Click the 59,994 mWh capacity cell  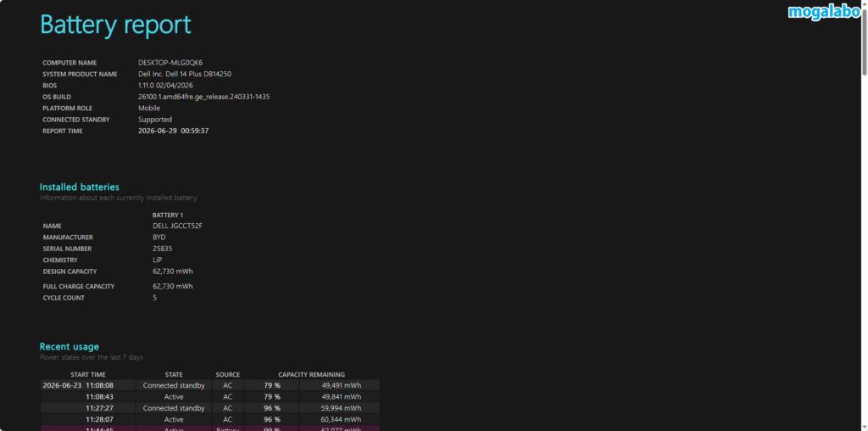pos(341,408)
